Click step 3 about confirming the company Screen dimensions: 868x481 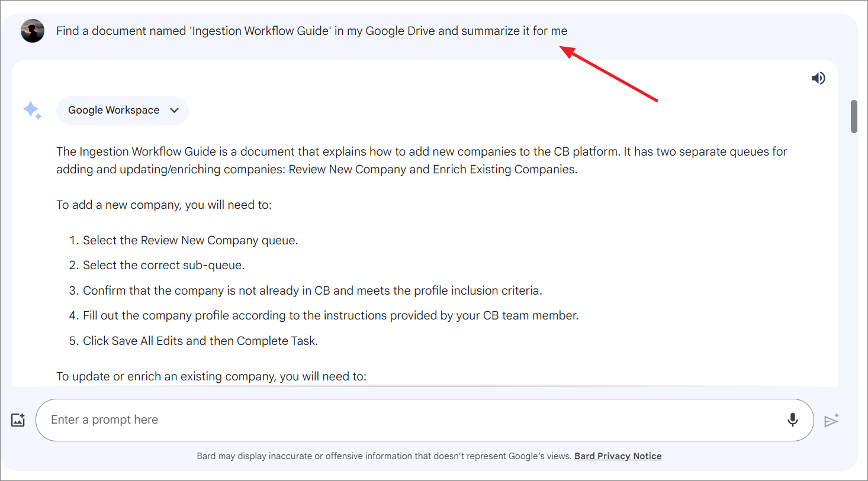(312, 290)
